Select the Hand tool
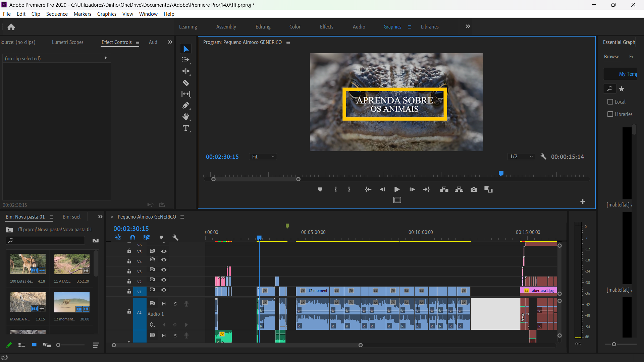Viewport: 644px width, 362px height. tap(186, 117)
